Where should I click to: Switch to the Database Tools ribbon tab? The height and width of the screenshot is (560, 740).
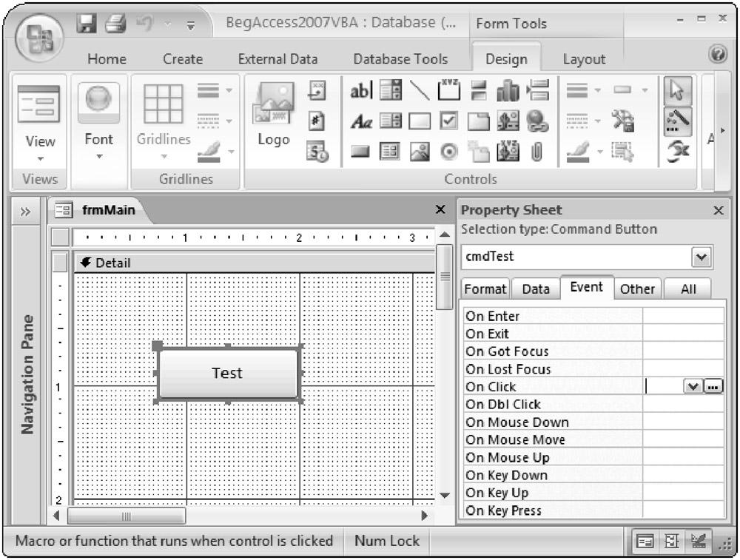(x=400, y=59)
